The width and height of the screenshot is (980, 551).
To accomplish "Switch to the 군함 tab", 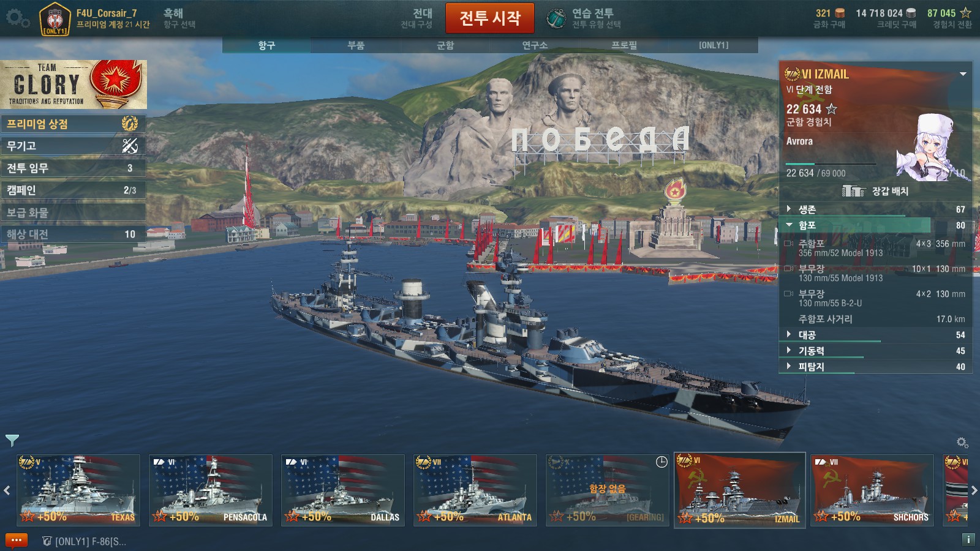I will [x=445, y=45].
